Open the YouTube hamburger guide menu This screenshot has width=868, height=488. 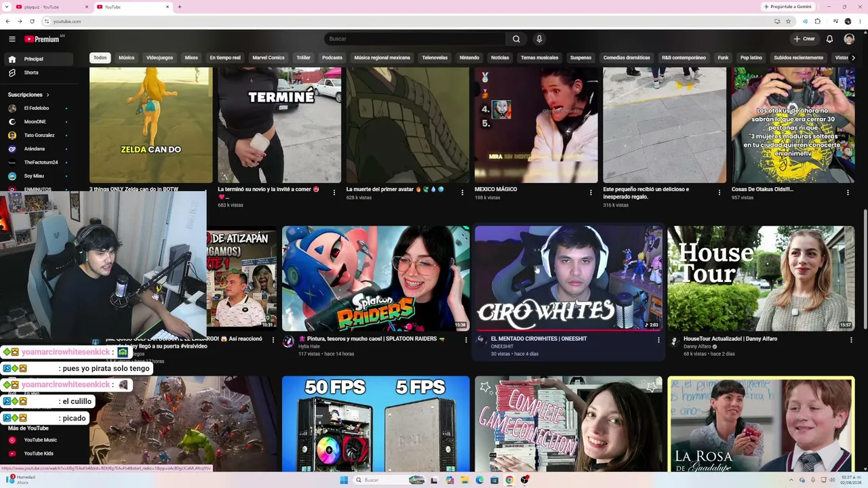tap(12, 39)
